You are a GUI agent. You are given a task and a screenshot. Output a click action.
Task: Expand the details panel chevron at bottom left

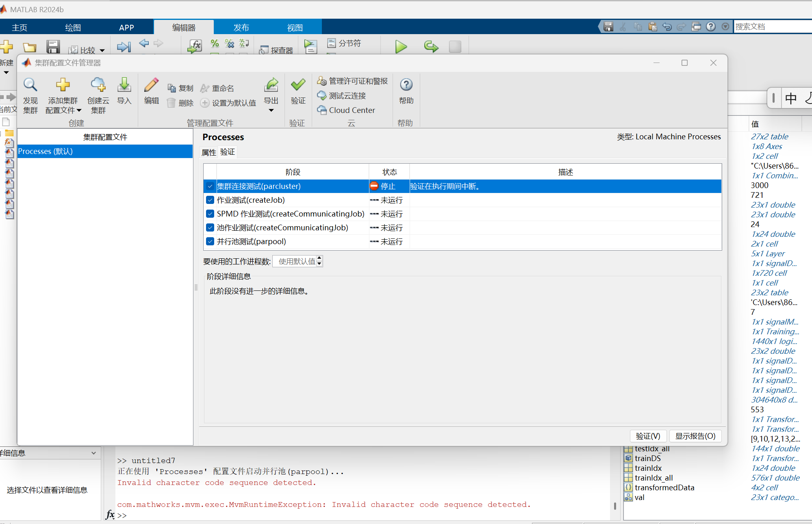click(93, 453)
